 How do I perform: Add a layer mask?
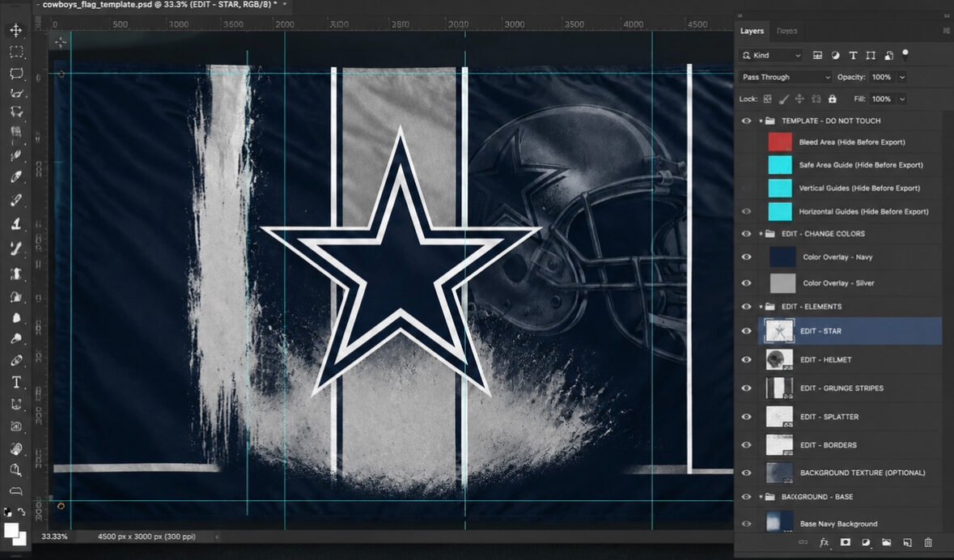coord(845,542)
